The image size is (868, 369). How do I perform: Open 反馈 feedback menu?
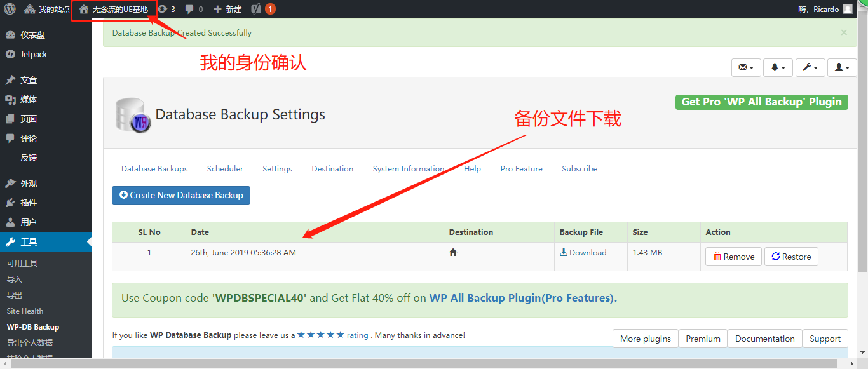click(46, 158)
